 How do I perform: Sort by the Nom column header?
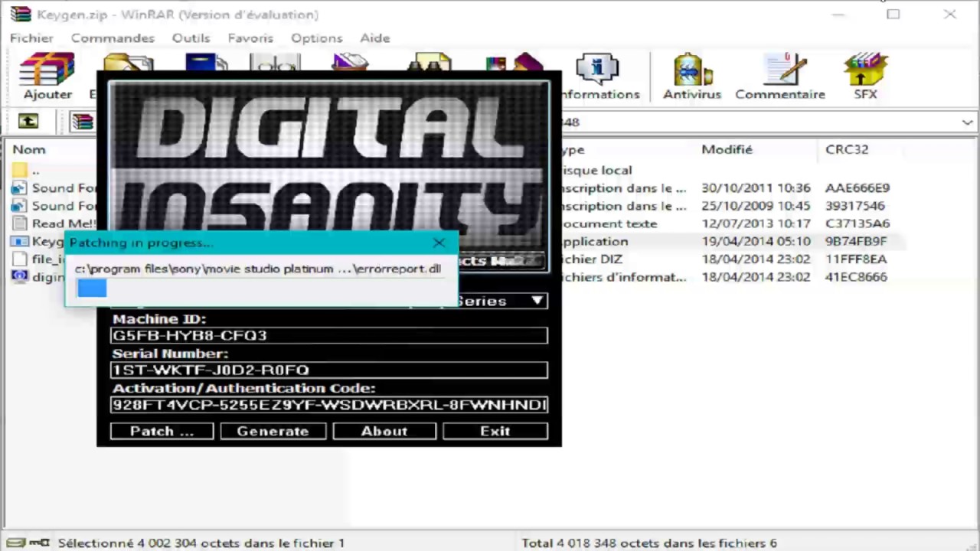tap(29, 149)
